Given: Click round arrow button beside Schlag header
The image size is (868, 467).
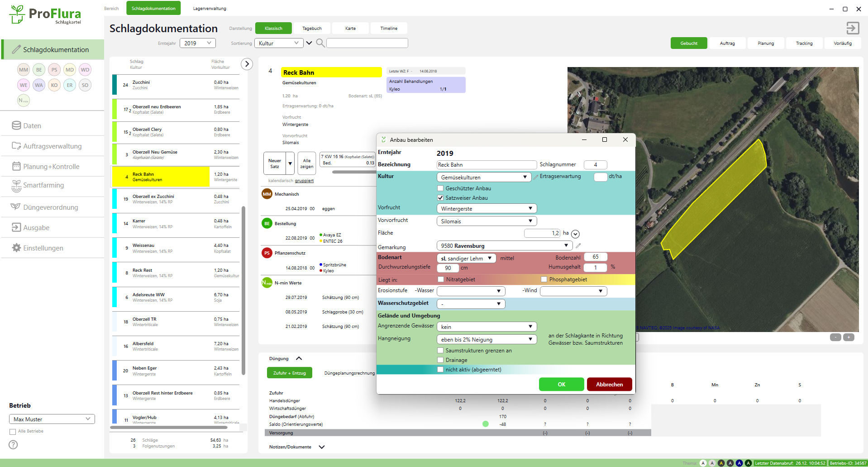Looking at the screenshot, I should pos(247,64).
